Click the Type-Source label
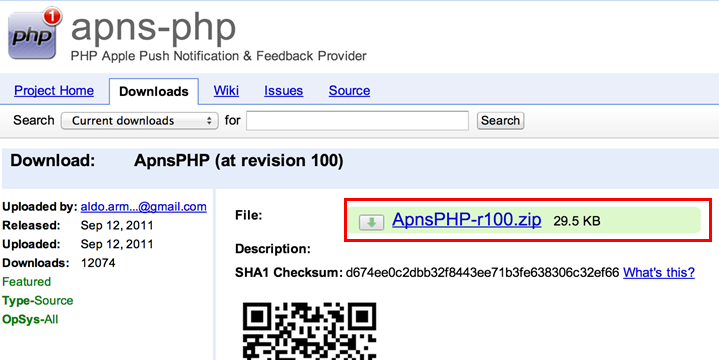 point(38,301)
